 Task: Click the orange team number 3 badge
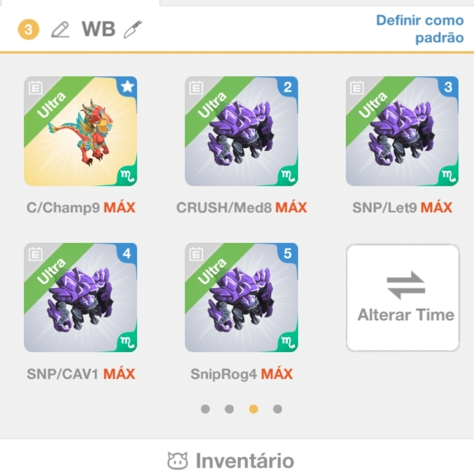pyautogui.click(x=29, y=29)
